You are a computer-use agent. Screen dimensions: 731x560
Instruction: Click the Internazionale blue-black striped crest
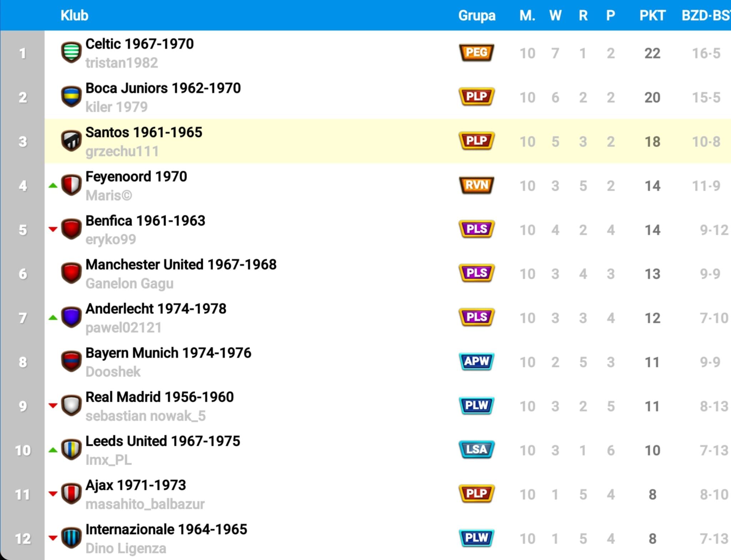71,538
